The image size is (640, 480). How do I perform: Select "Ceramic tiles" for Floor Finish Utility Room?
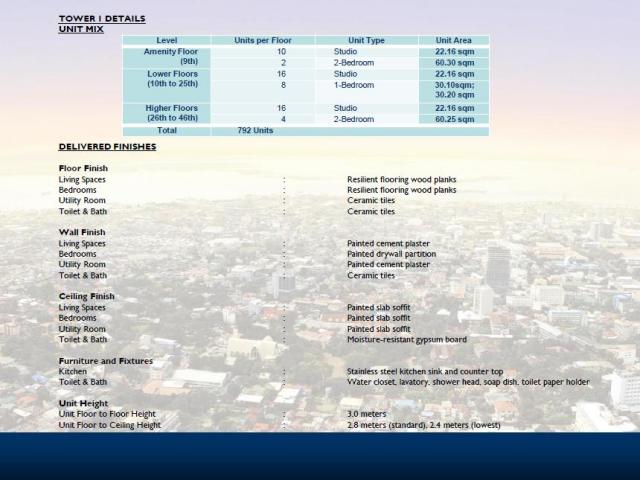click(x=371, y=201)
